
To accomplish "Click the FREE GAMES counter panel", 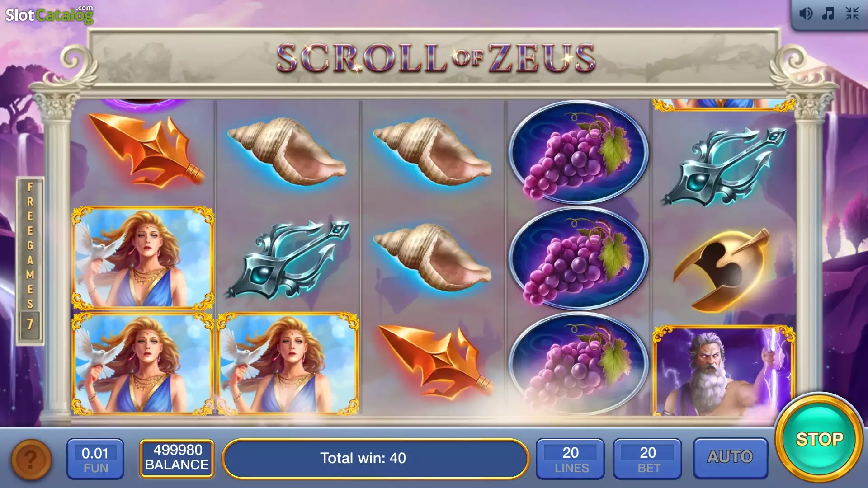I will coord(30,261).
